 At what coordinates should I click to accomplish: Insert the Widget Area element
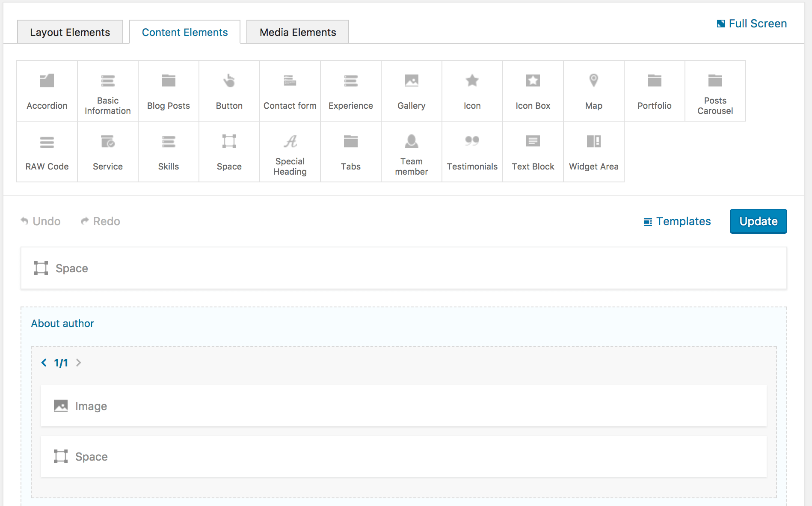tap(593, 152)
